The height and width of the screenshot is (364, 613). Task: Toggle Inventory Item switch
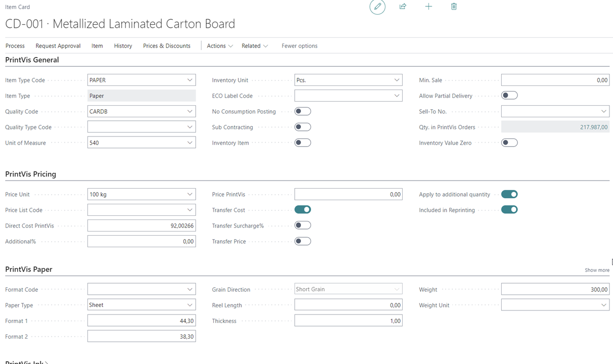(302, 143)
